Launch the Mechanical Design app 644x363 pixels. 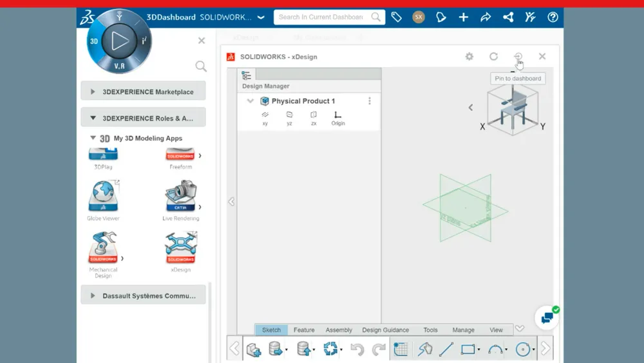tap(103, 248)
